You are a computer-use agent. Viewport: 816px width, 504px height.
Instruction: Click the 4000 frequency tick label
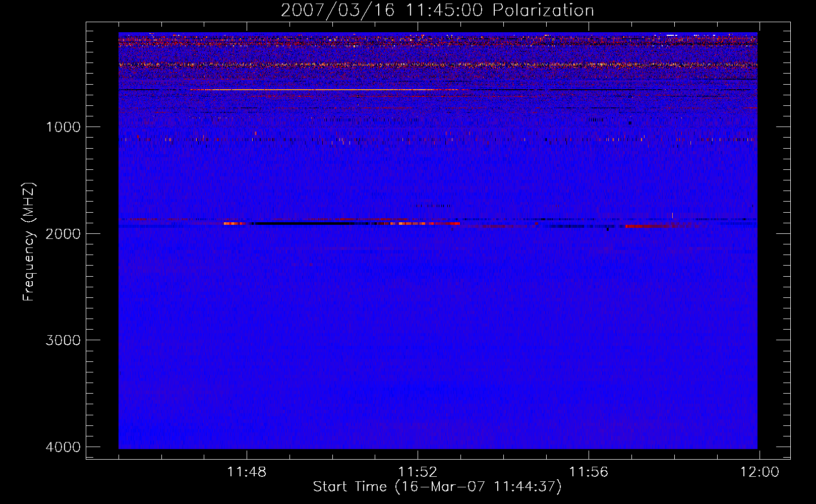[x=63, y=447]
